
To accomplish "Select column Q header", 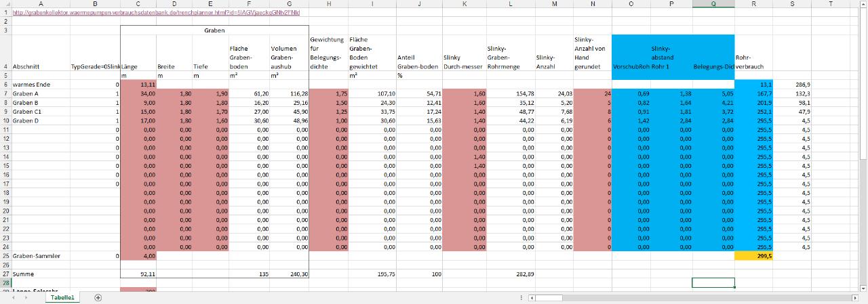I will [x=713, y=4].
